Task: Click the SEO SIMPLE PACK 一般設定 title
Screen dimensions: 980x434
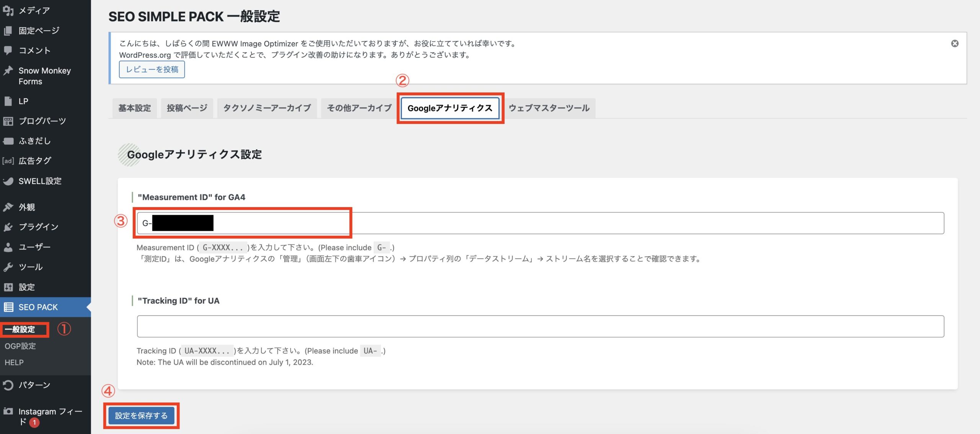Action: [194, 16]
